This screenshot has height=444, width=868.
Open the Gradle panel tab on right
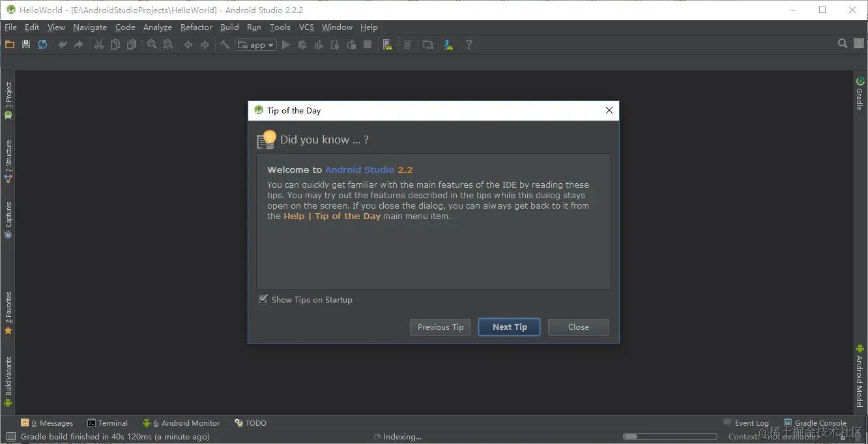click(x=860, y=94)
